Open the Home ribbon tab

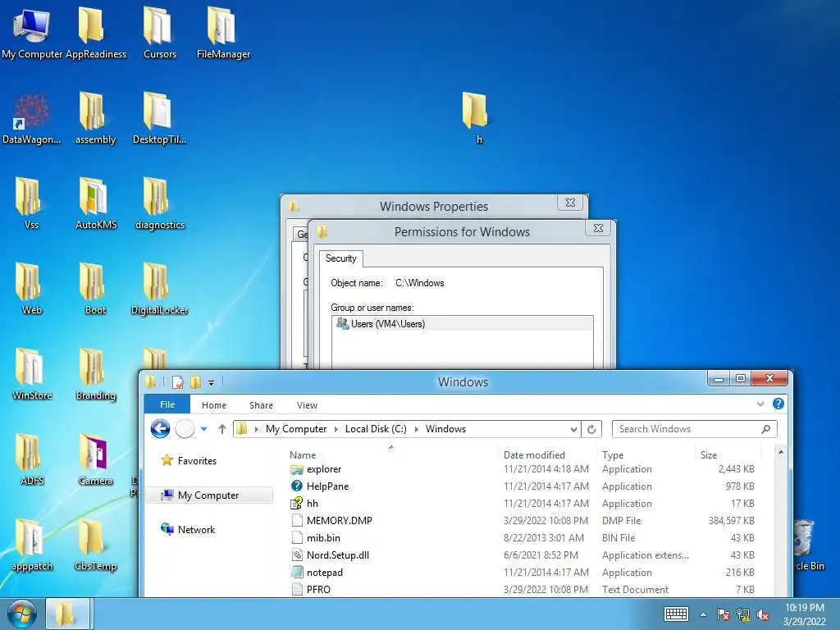click(x=214, y=405)
